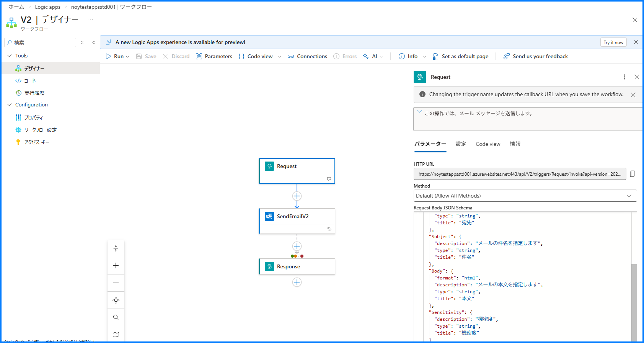Viewport: 644px width, 343px height.
Task: Click the sidebar search field
Action: (x=41, y=42)
